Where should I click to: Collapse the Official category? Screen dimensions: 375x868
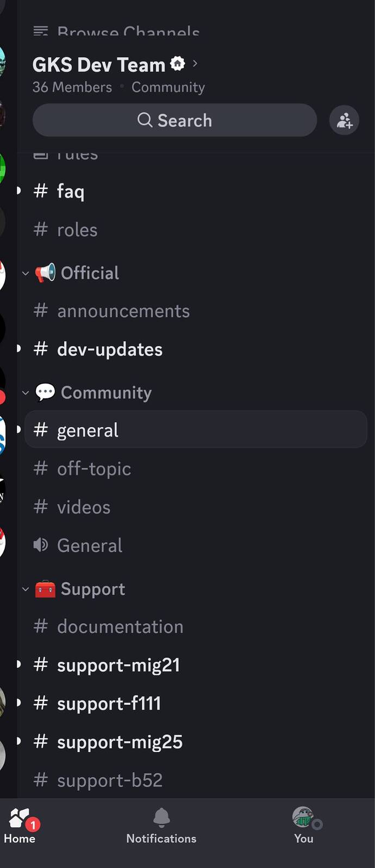click(26, 273)
